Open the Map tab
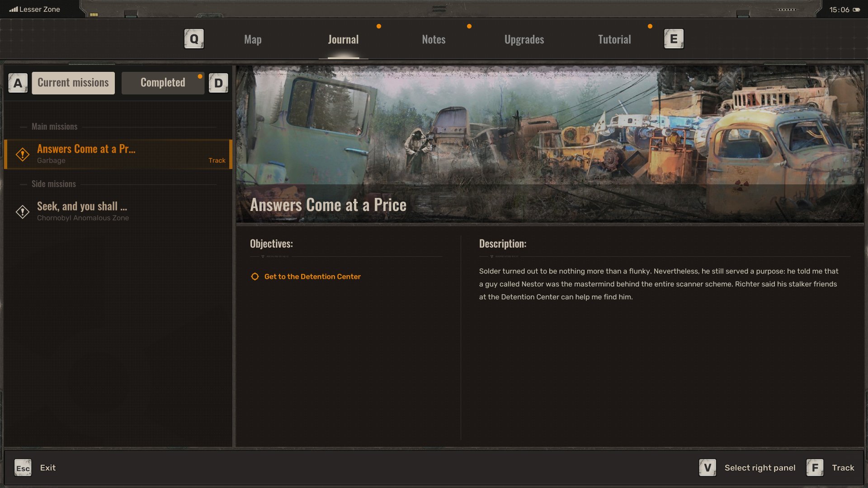This screenshot has height=488, width=868. (253, 39)
